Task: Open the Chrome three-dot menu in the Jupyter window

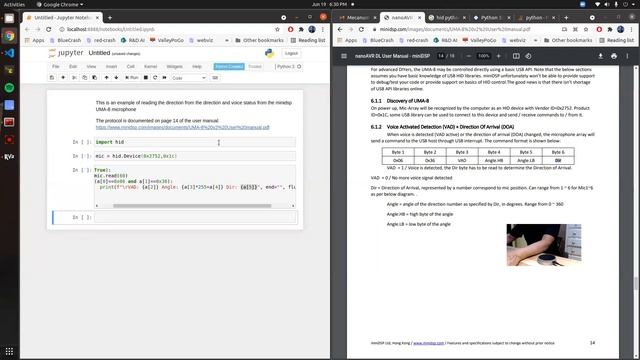Action: click(323, 29)
